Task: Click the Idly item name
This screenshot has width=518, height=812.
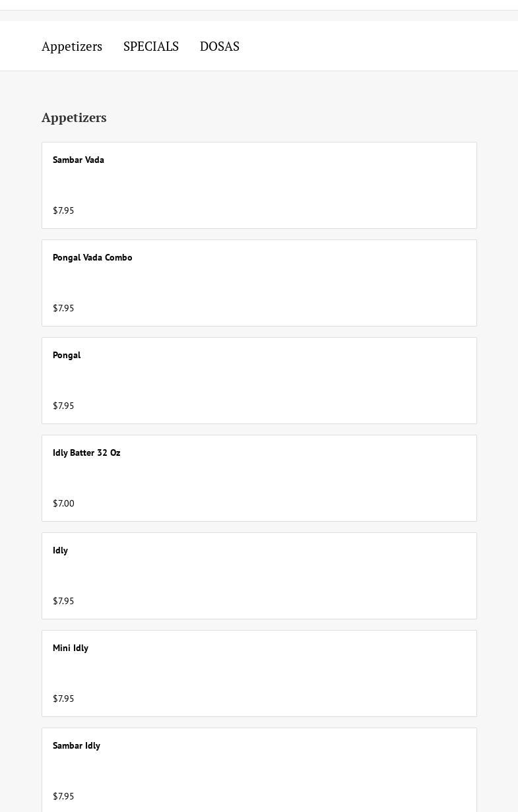Action: tap(60, 550)
